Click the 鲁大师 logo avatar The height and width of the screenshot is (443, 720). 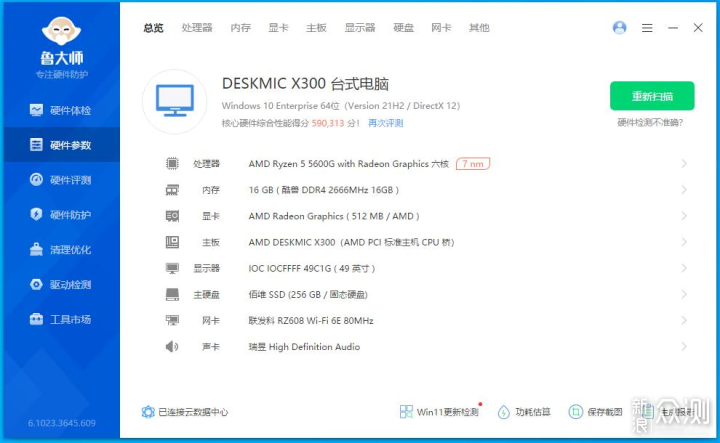[62, 31]
